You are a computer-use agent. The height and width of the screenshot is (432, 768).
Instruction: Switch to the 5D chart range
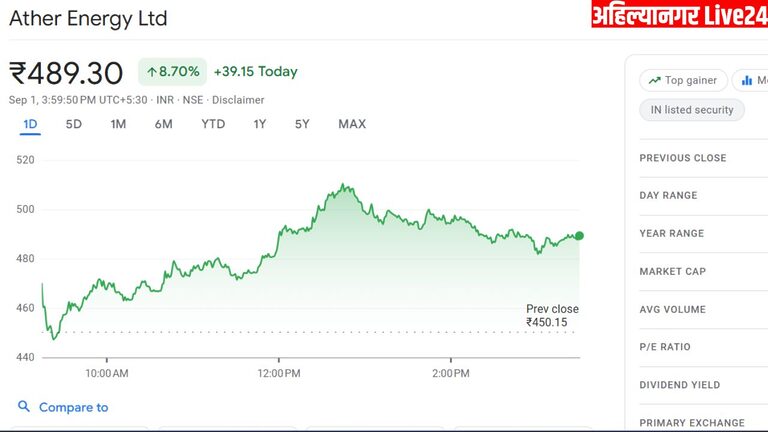74,124
